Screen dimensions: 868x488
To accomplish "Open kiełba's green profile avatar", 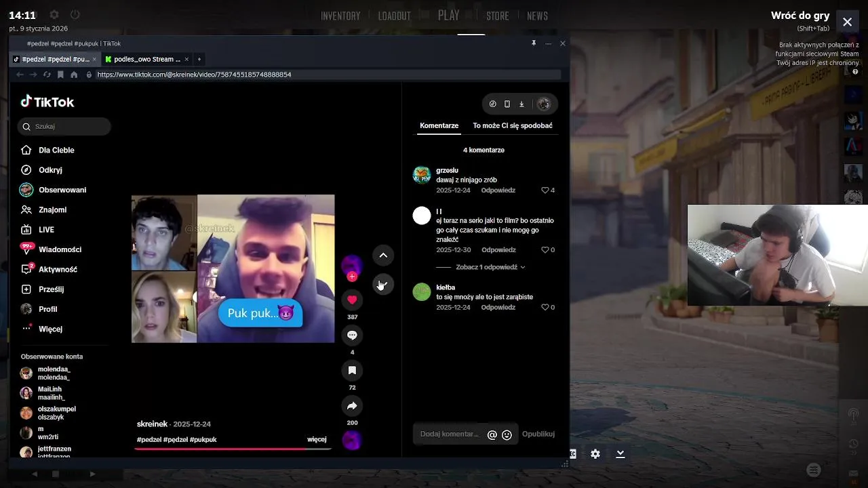I will coord(422,292).
